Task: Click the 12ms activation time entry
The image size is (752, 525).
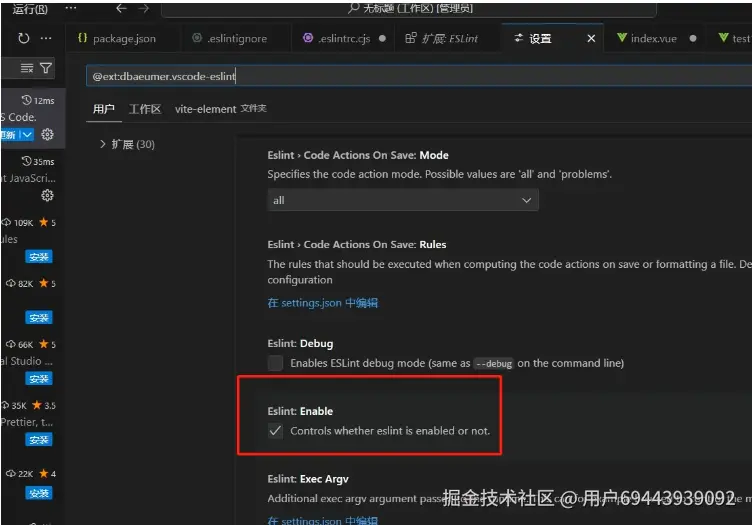Action: point(38,100)
